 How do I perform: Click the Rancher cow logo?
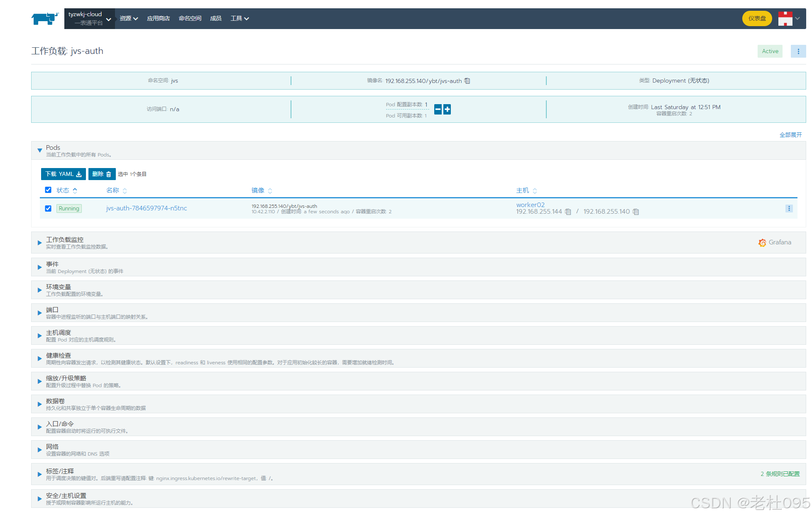(x=45, y=19)
